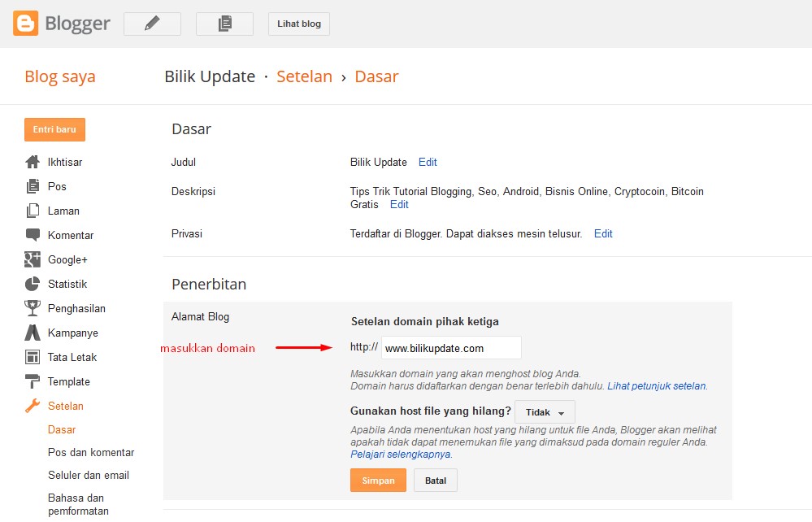
Task: Open Tata Letak in the sidebar
Action: [x=72, y=357]
